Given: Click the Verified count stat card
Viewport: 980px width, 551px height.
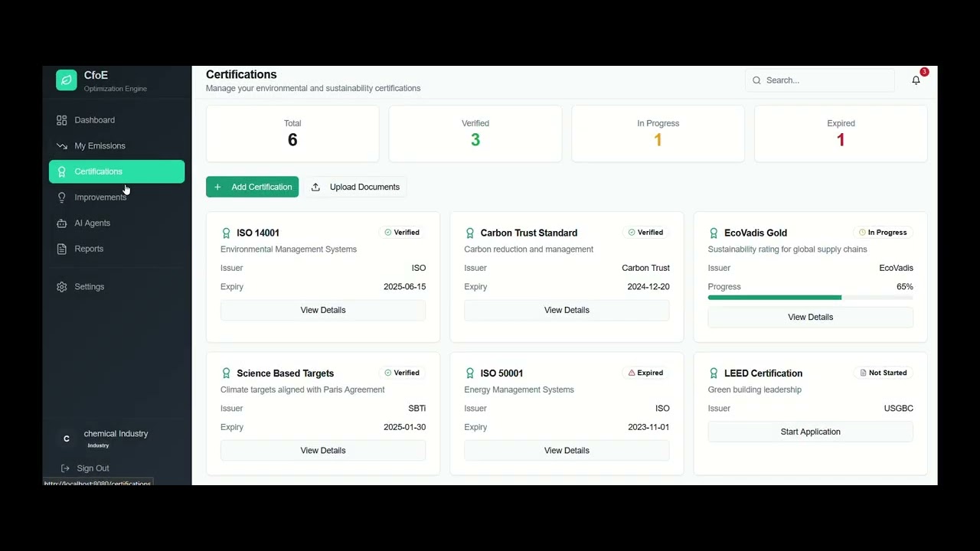Looking at the screenshot, I should 475,133.
